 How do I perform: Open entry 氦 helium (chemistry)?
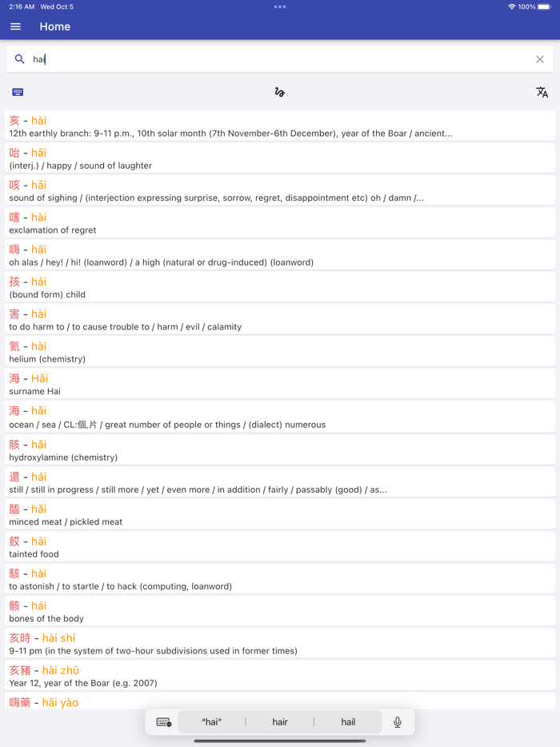(280, 352)
